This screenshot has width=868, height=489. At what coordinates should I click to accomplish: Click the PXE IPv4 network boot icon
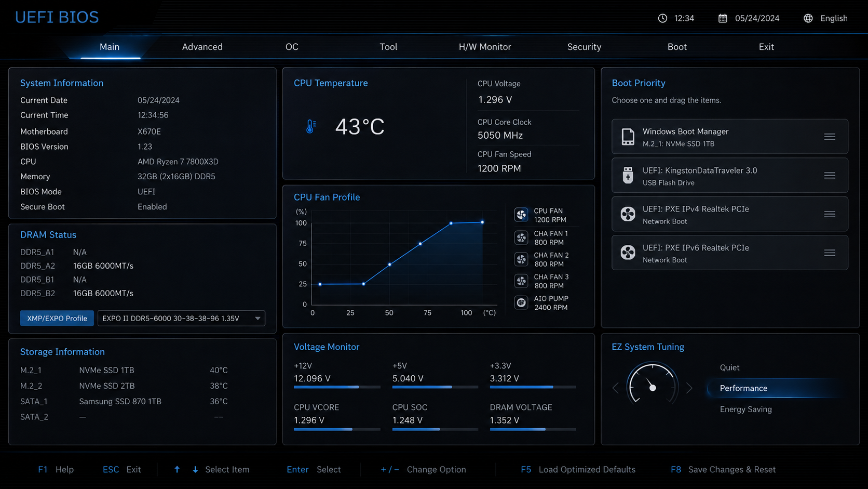[x=628, y=214]
